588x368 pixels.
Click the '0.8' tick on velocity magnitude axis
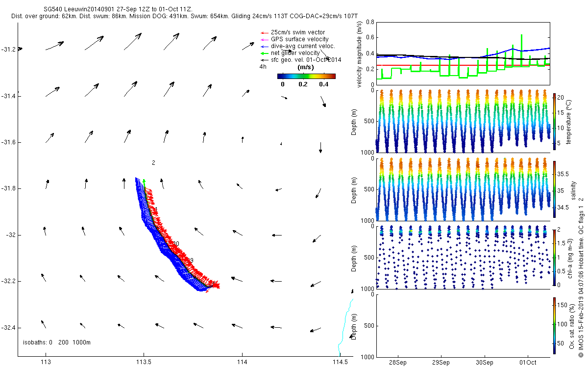370,22
